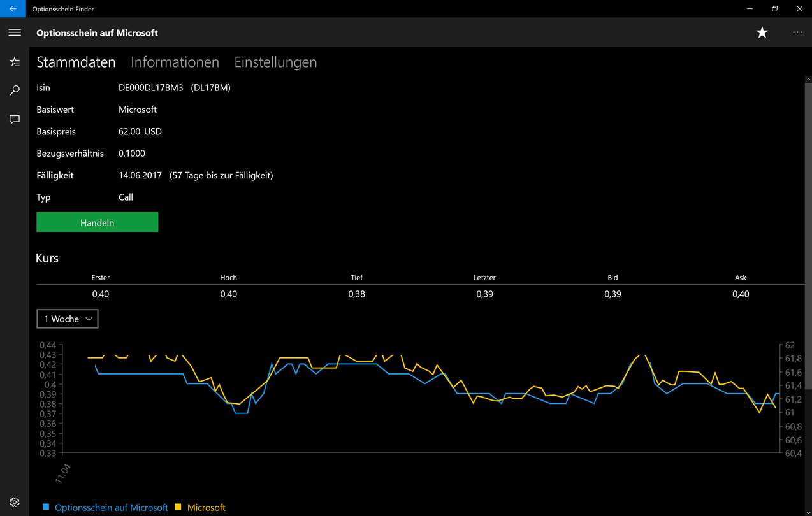Open the hamburger navigation menu
Image resolution: width=812 pixels, height=516 pixels.
(x=15, y=32)
